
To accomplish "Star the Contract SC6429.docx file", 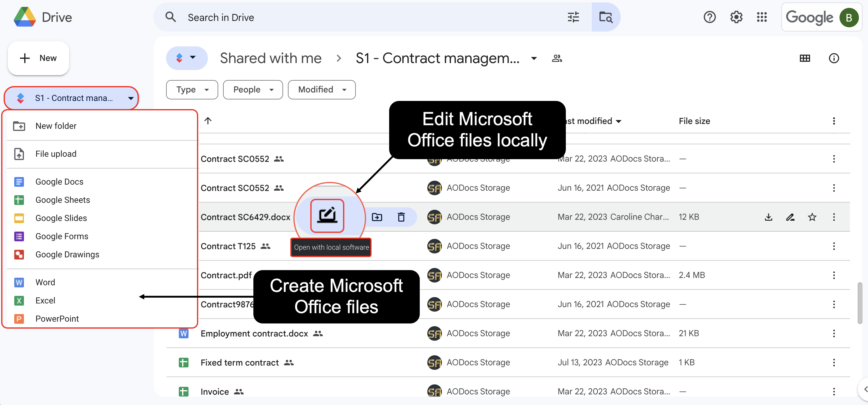I will click(x=812, y=217).
